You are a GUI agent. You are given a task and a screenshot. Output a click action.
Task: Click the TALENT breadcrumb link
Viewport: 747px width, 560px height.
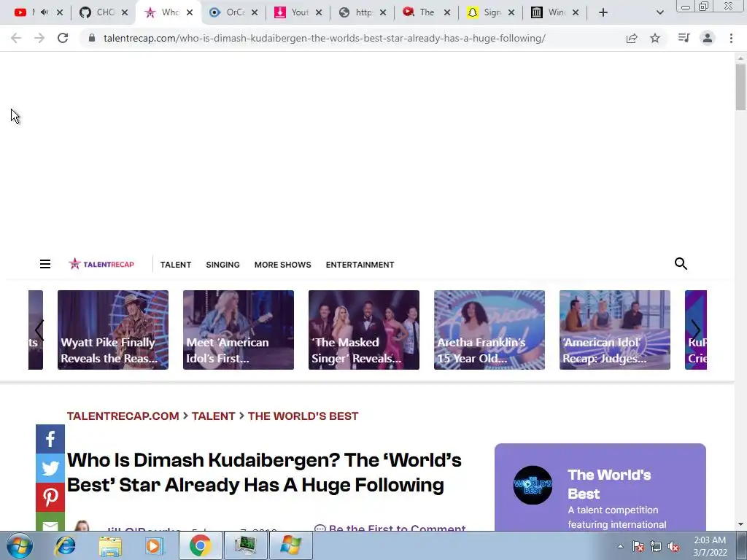point(214,416)
